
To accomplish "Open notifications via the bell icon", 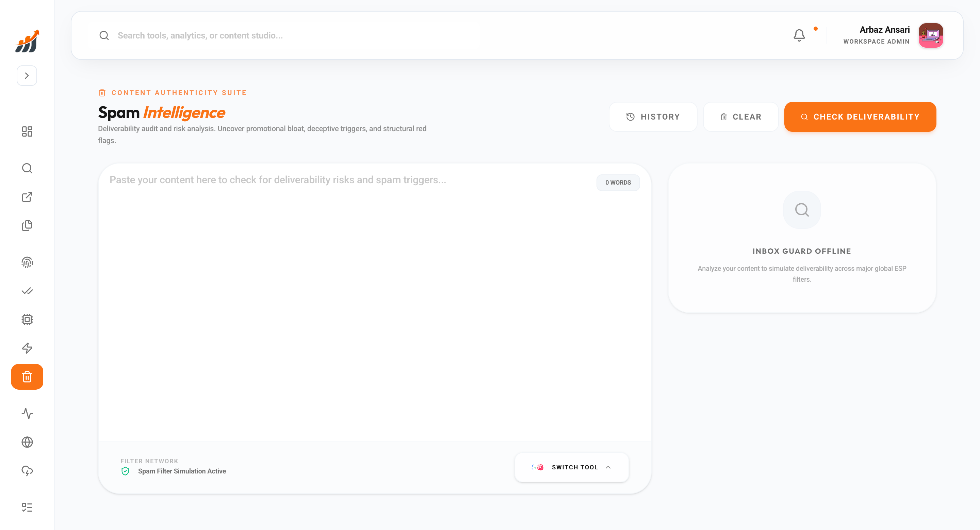I will [x=799, y=35].
